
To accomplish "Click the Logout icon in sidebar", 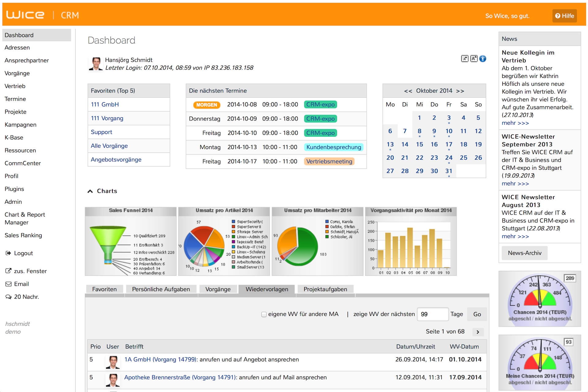I will (8, 253).
